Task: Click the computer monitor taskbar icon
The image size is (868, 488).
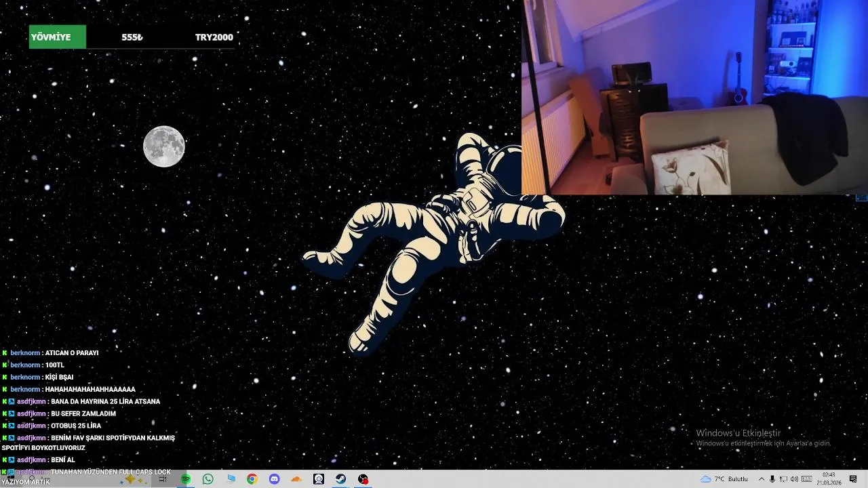Action: click(231, 479)
